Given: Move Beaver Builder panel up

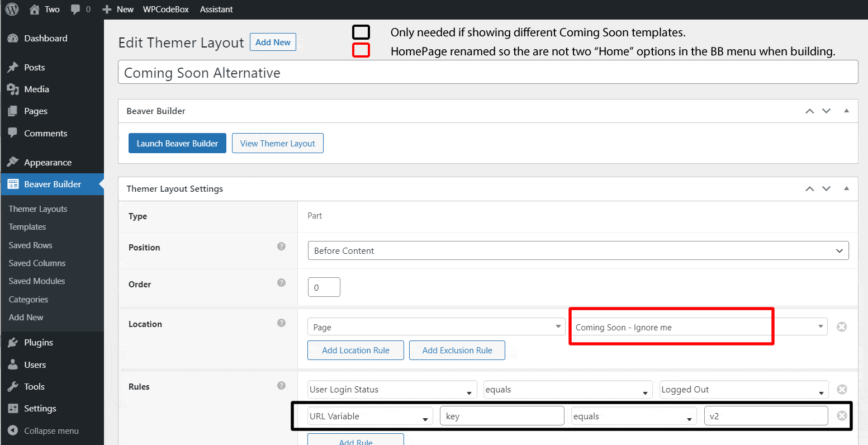Looking at the screenshot, I should (x=810, y=111).
